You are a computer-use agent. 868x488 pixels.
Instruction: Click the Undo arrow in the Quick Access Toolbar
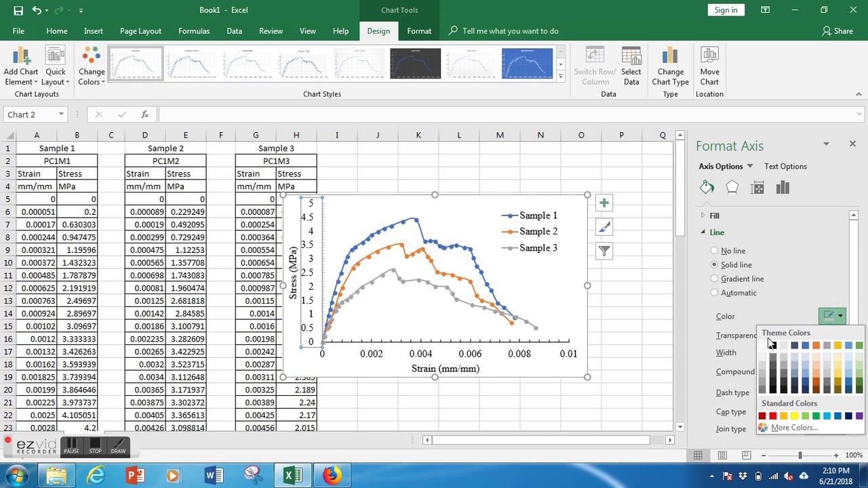(x=37, y=10)
